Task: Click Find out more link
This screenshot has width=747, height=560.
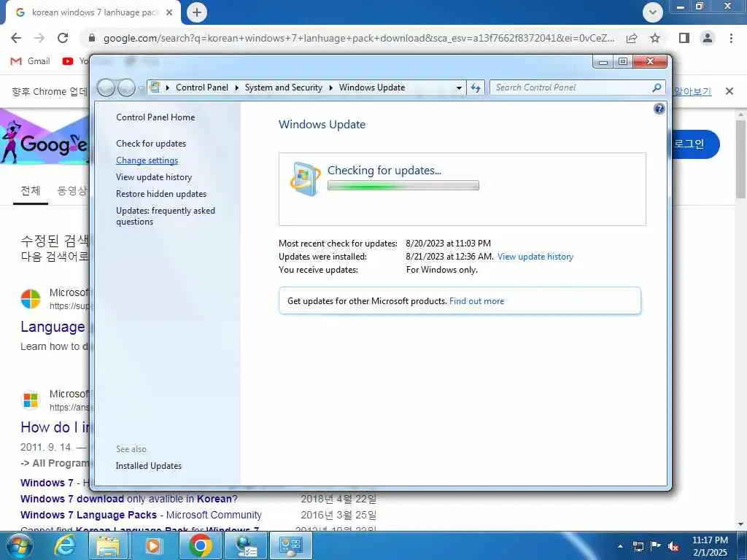Action: point(476,301)
